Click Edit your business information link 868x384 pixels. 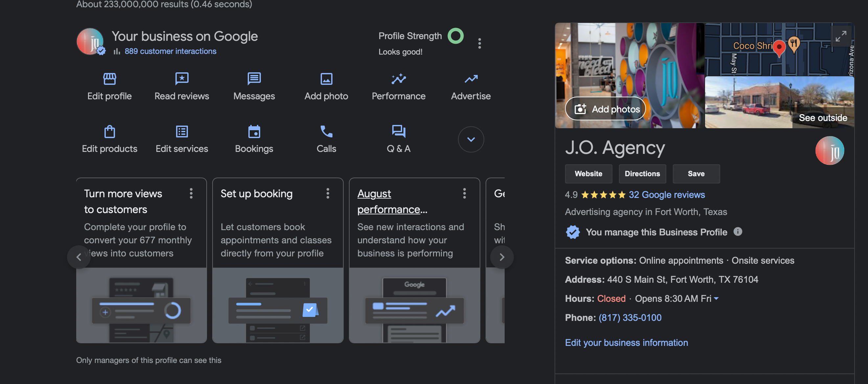pyautogui.click(x=626, y=343)
